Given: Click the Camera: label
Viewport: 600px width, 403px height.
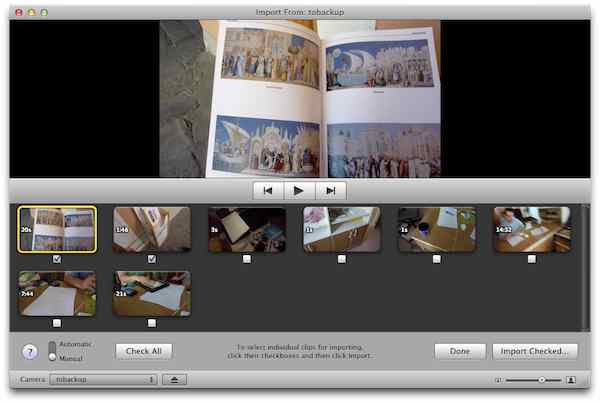Looking at the screenshot, I should click(x=33, y=380).
